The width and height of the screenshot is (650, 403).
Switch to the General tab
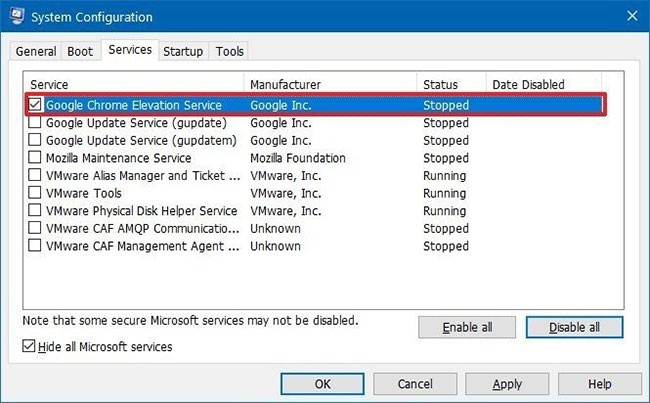click(36, 51)
